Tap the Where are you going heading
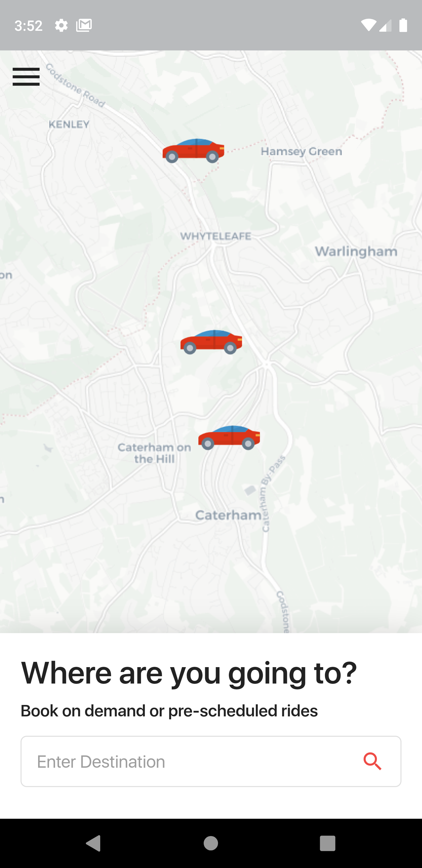This screenshot has width=422, height=868. pos(189,673)
